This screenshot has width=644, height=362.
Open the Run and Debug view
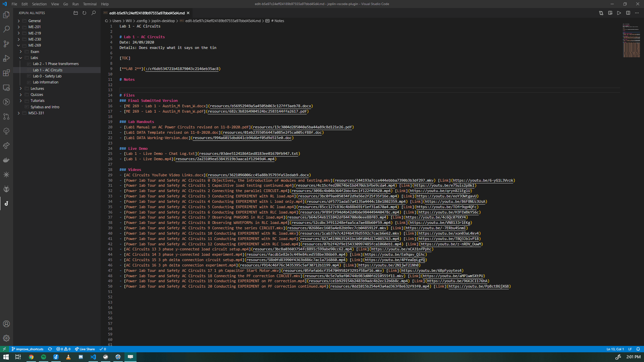7,58
